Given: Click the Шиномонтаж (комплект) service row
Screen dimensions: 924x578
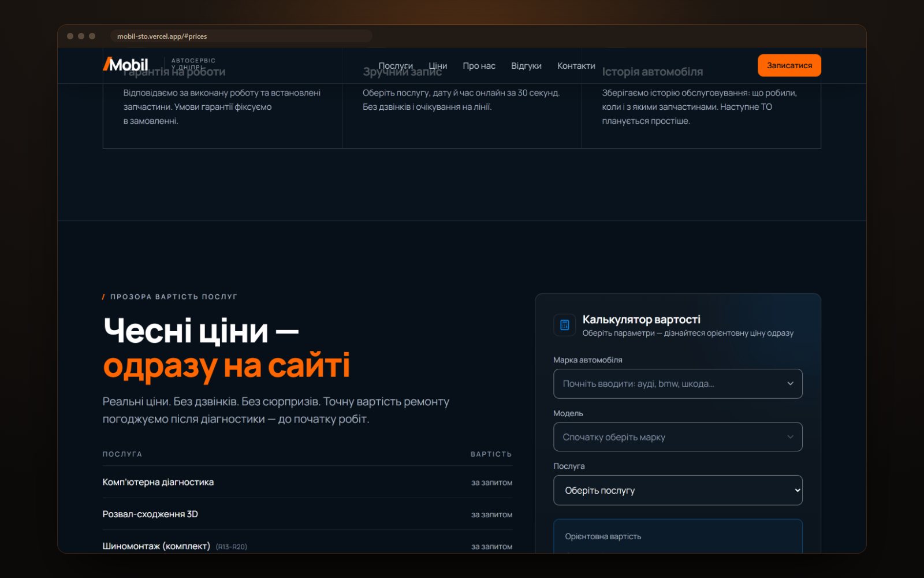Looking at the screenshot, I should [307, 546].
